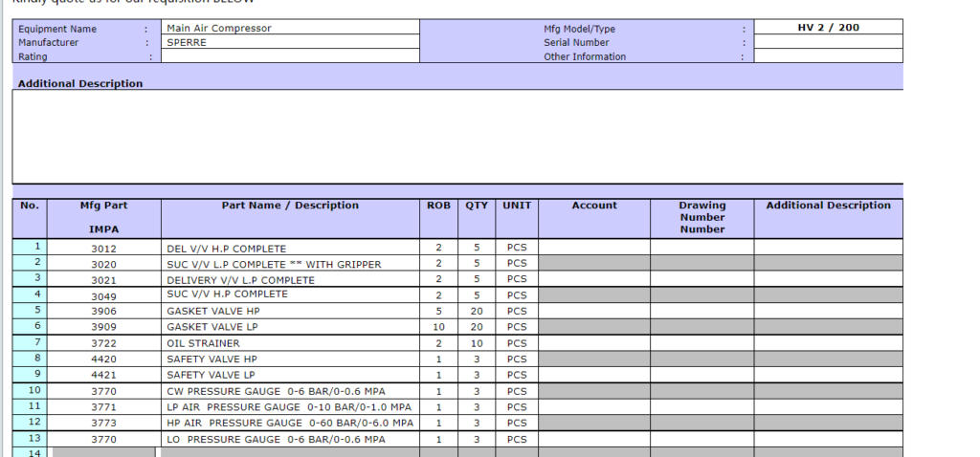Click the Mfg Part cell showing 3020
This screenshot has height=457, width=980.
103,263
